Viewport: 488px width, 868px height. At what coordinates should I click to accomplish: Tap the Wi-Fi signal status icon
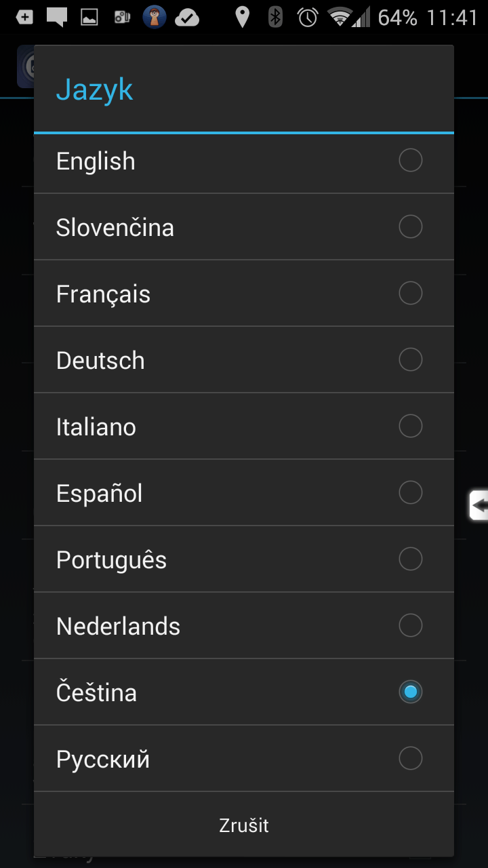click(340, 17)
